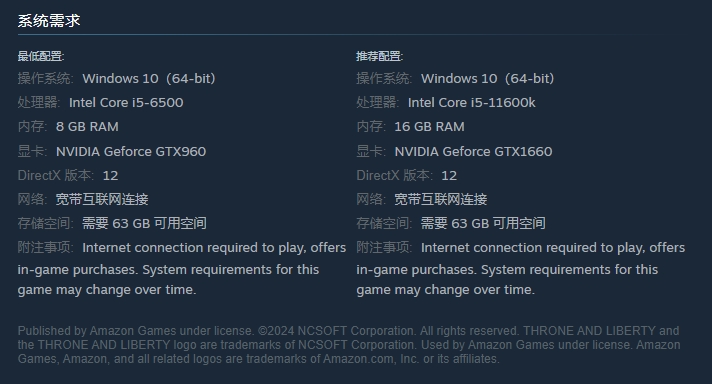The height and width of the screenshot is (384, 712).
Task: Click the minimum processor Intel Core i5-6500 text
Action: pyautogui.click(x=126, y=103)
